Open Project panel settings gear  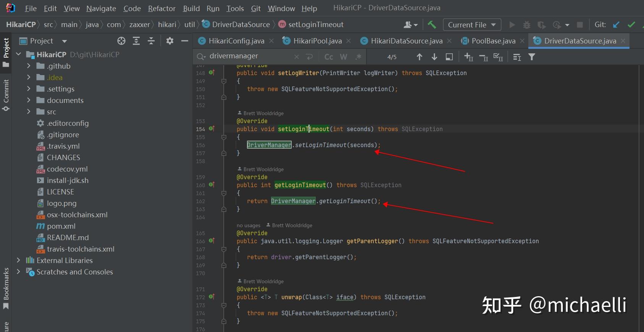pos(170,41)
